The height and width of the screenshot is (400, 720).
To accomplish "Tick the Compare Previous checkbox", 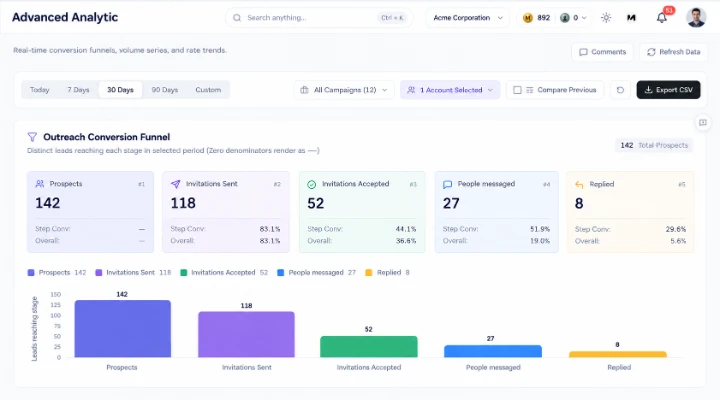I will (x=517, y=90).
